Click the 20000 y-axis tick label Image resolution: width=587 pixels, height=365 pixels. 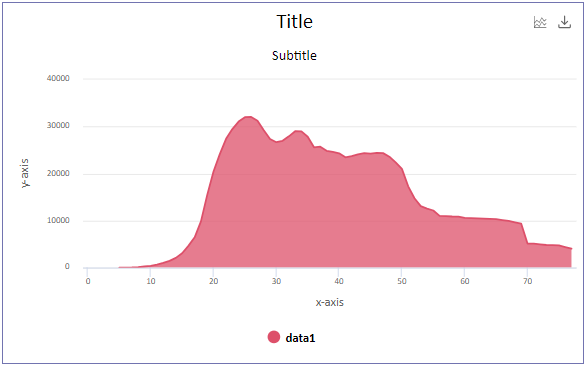point(58,173)
